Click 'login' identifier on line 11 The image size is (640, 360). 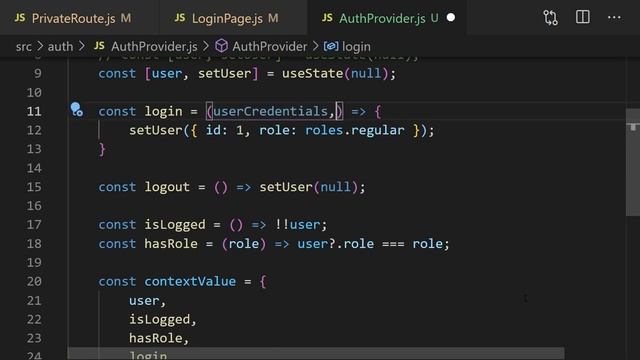point(163,111)
